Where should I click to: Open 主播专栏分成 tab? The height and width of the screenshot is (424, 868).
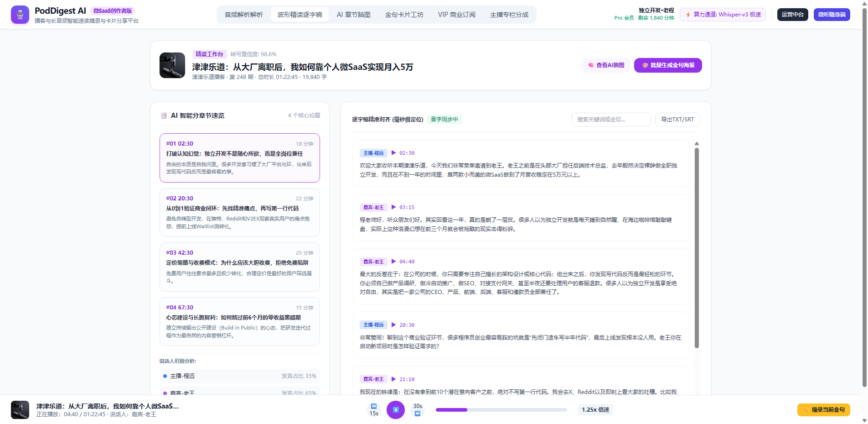[509, 15]
